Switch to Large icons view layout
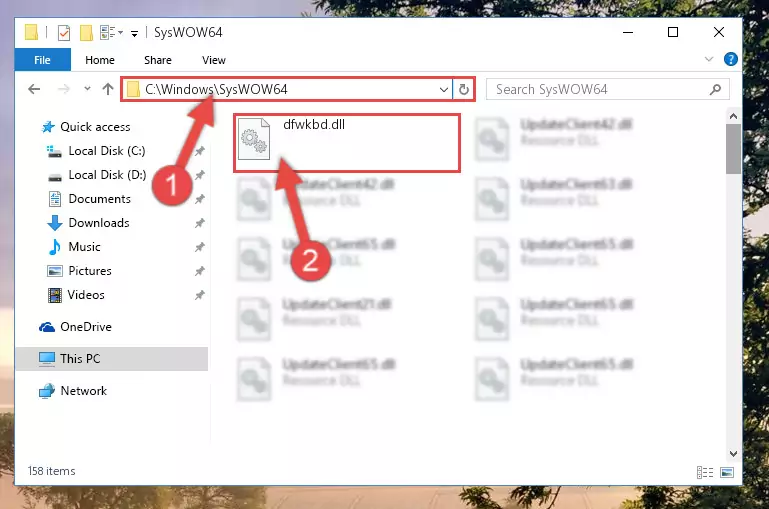This screenshot has height=509, width=769. [x=727, y=472]
